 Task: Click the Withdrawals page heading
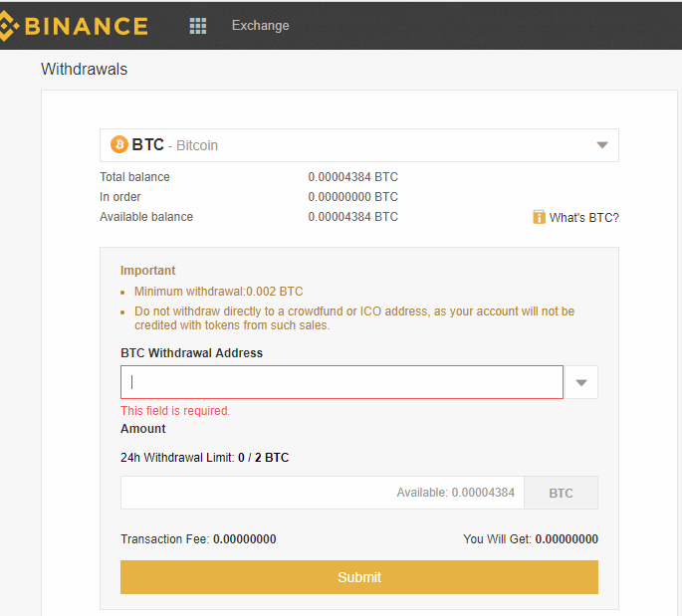tap(84, 69)
